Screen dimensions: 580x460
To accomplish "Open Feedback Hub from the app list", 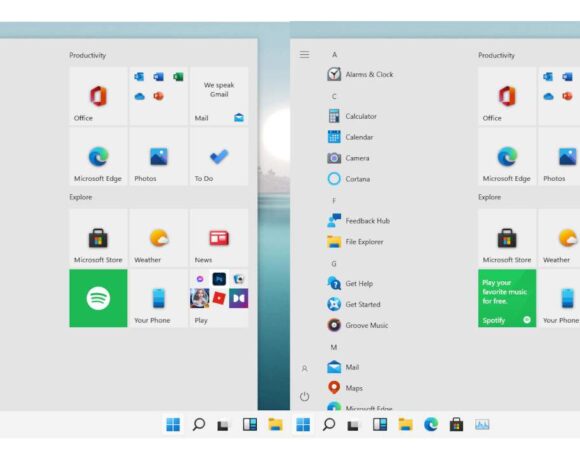I will (x=358, y=221).
